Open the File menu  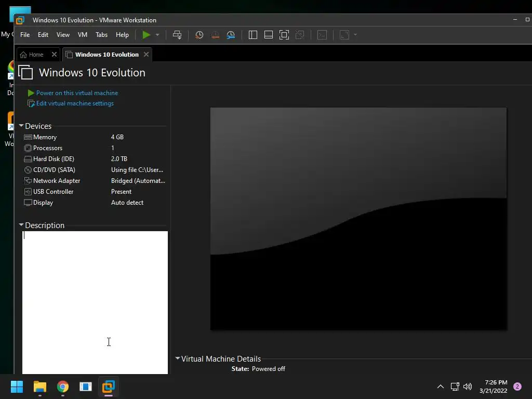pyautogui.click(x=25, y=35)
